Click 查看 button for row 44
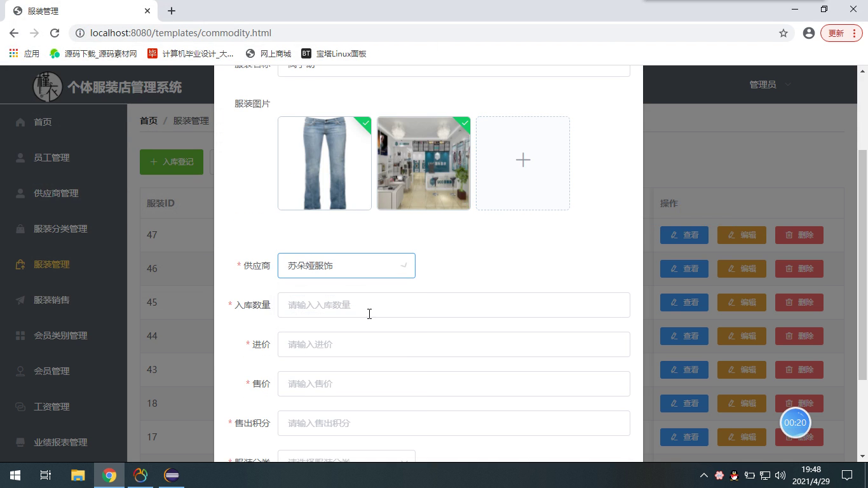The image size is (868, 488). [684, 336]
